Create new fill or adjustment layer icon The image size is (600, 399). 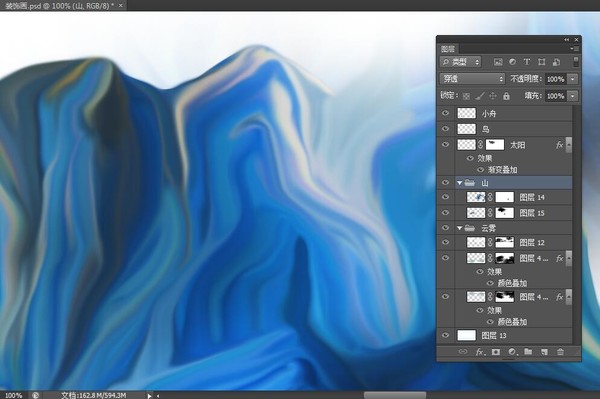click(512, 352)
